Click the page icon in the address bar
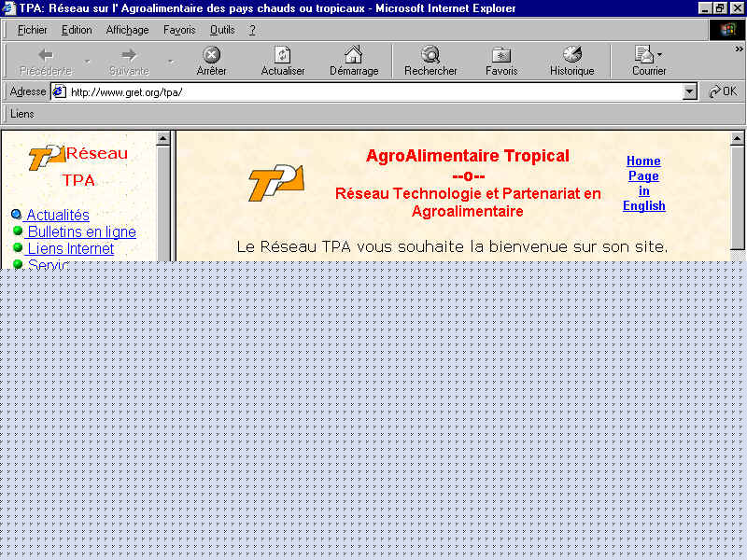Image resolution: width=747 pixels, height=560 pixels. pos(59,91)
